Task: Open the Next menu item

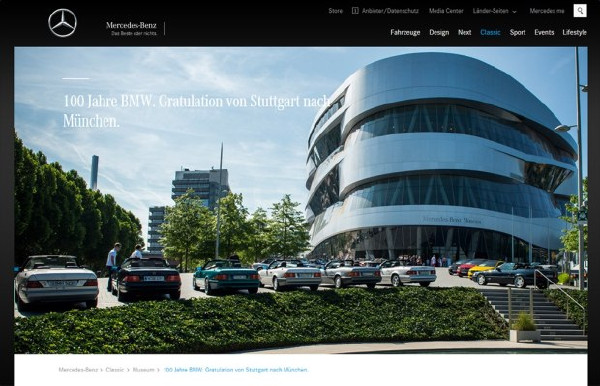Action: tap(465, 33)
